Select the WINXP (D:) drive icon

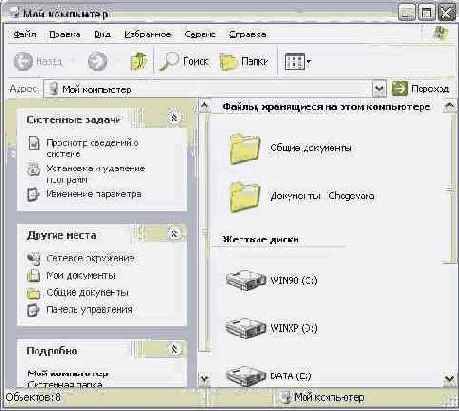pyautogui.click(x=246, y=328)
